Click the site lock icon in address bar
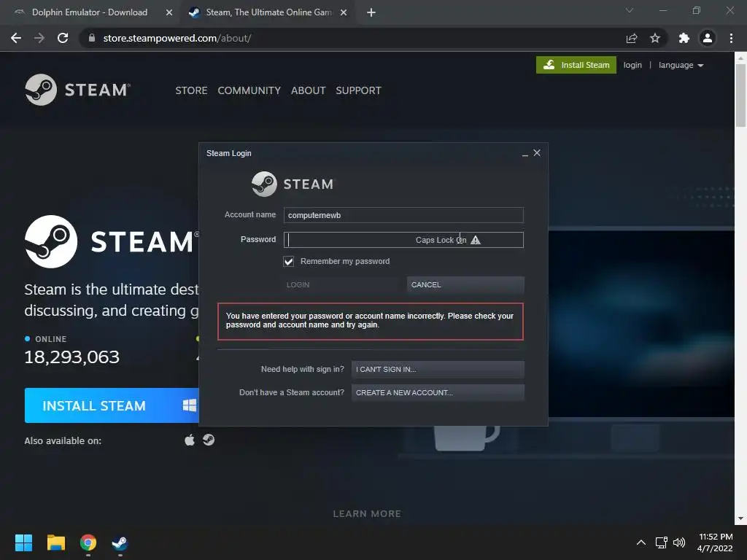The height and width of the screenshot is (560, 747). click(92, 38)
